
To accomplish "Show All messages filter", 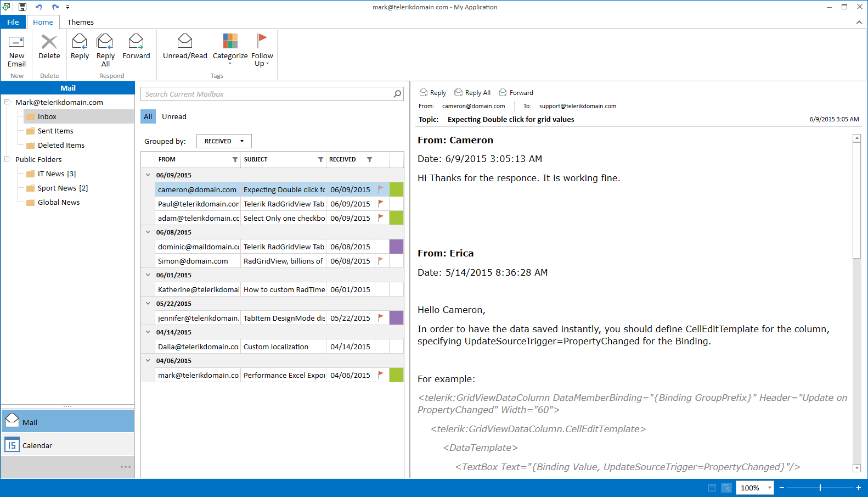I will 148,116.
